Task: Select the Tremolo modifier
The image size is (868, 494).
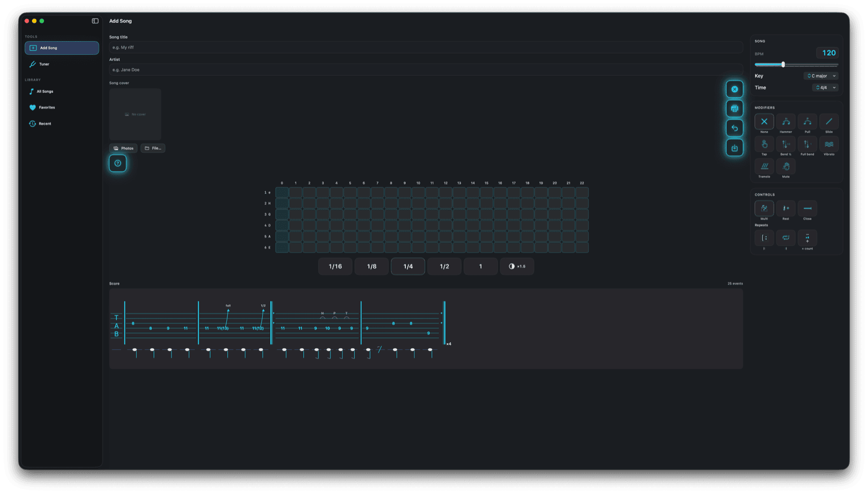Action: pos(764,166)
